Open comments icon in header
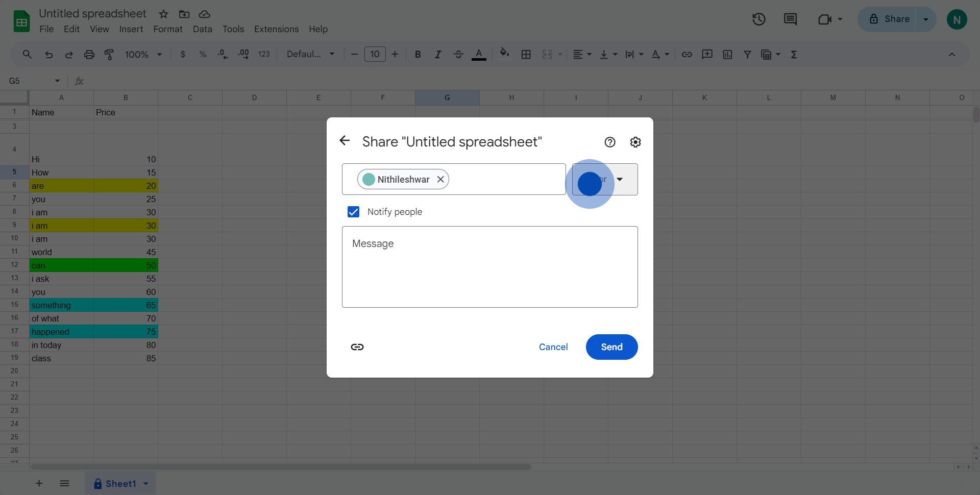 pos(790,19)
